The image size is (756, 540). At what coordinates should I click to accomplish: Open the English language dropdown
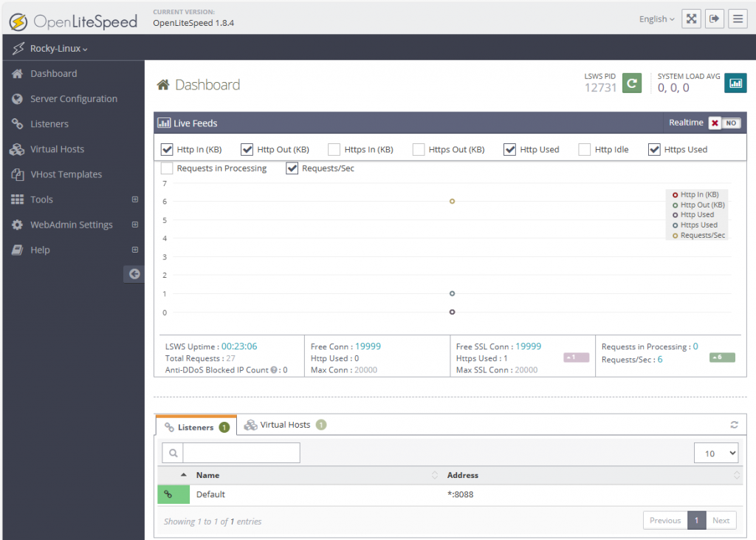pyautogui.click(x=656, y=19)
